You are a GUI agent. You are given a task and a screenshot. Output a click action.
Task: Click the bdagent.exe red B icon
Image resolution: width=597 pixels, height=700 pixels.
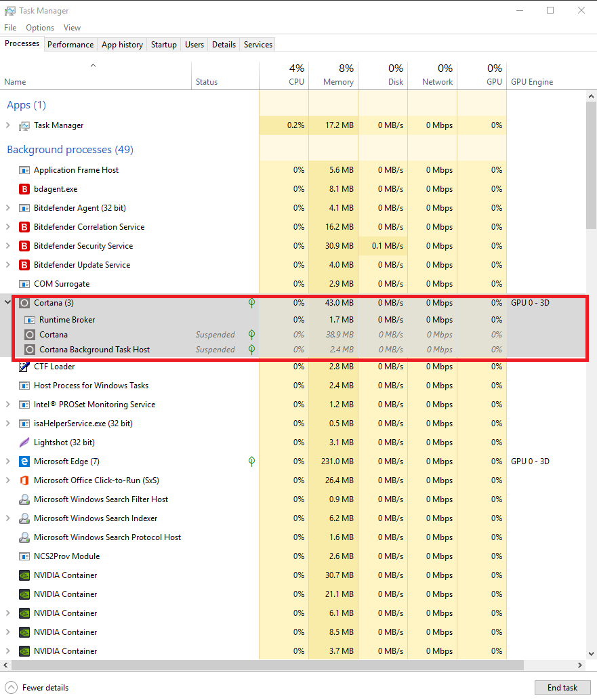(x=24, y=189)
